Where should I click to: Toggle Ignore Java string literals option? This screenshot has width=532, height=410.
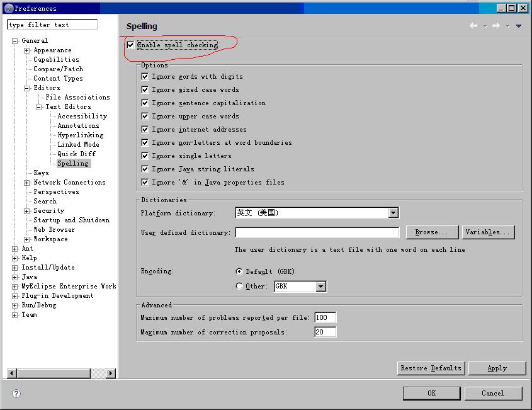pos(145,169)
